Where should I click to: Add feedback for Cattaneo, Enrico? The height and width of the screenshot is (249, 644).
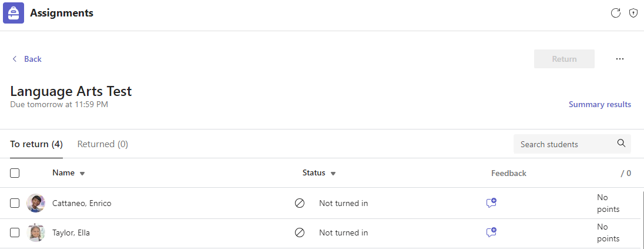click(491, 203)
